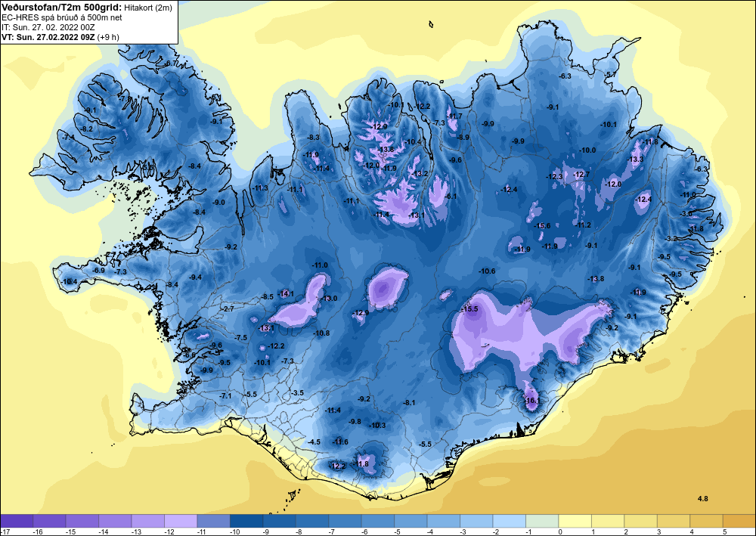
Task: Click the legend swatch between -16 and -15
Action: pos(50,521)
